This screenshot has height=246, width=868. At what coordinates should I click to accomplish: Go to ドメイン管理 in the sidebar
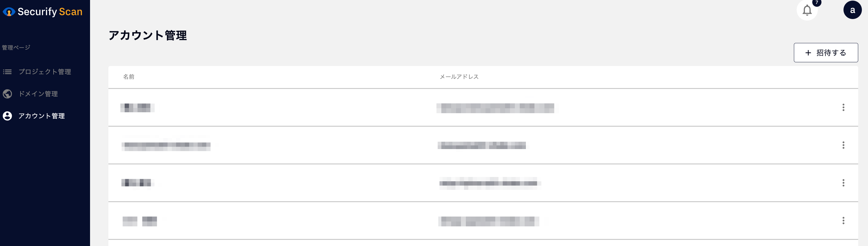tap(38, 94)
